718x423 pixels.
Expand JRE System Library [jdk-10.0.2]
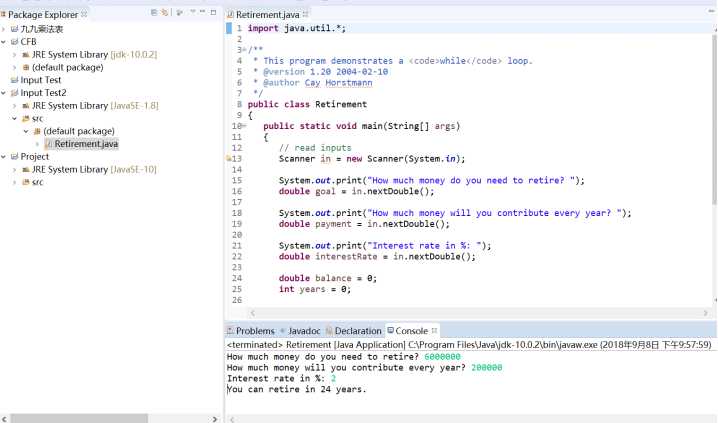[x=15, y=54]
